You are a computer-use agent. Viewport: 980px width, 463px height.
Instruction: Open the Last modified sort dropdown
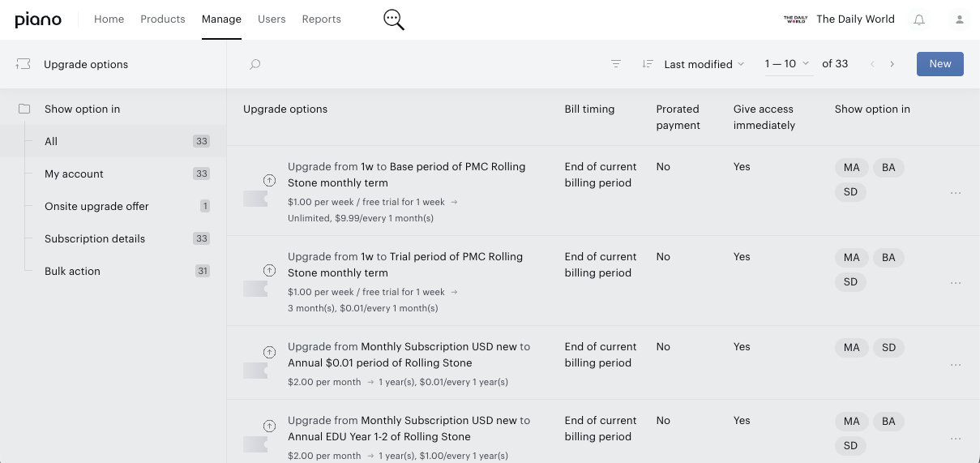pyautogui.click(x=704, y=64)
